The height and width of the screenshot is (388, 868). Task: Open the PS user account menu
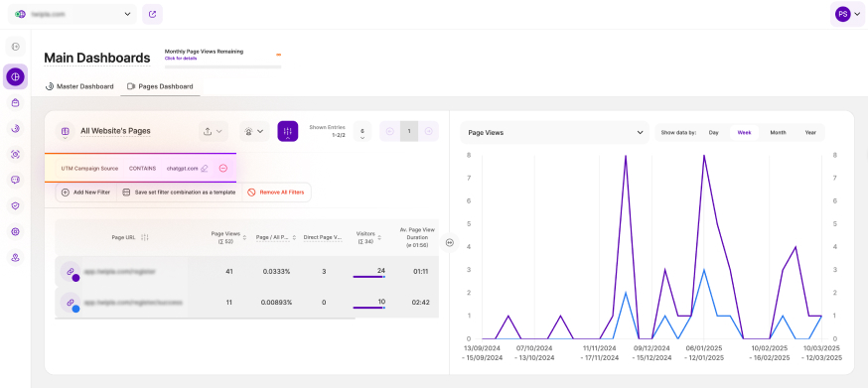click(x=847, y=15)
